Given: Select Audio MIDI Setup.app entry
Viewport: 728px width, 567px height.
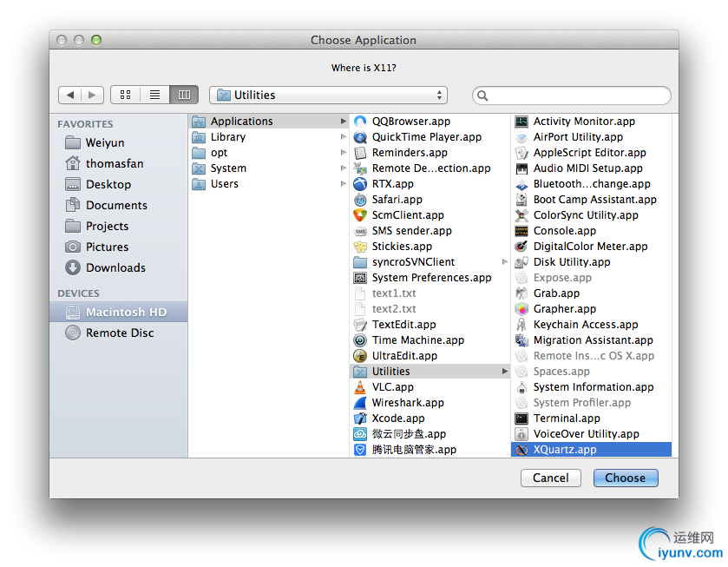Looking at the screenshot, I should click(592, 168).
